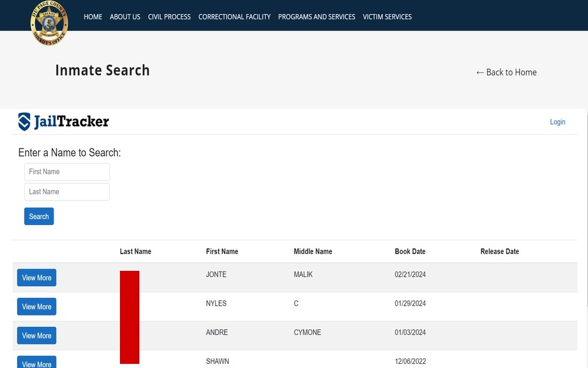
Task: Click the DuPage County Sheriff's badge logo
Action: (x=49, y=24)
